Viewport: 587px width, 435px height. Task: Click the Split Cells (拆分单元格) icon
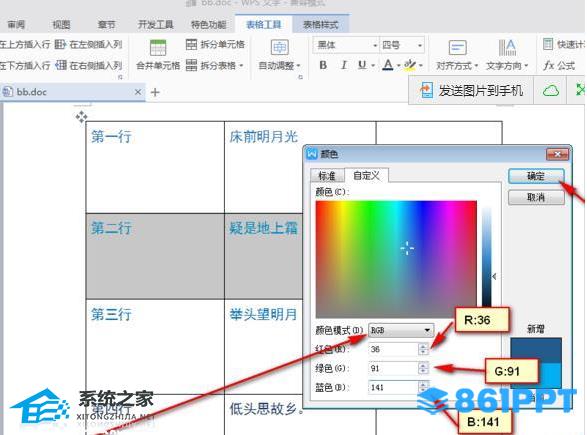tap(191, 45)
